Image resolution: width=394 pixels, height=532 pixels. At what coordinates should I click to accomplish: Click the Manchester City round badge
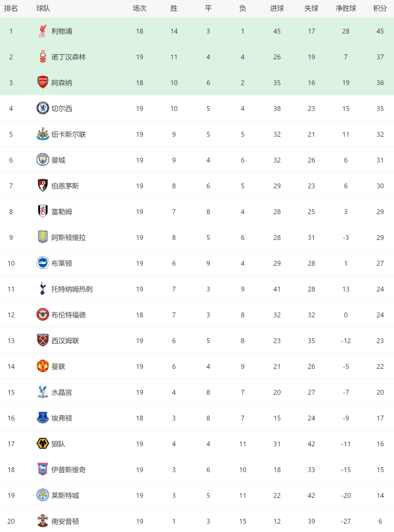coord(43,160)
